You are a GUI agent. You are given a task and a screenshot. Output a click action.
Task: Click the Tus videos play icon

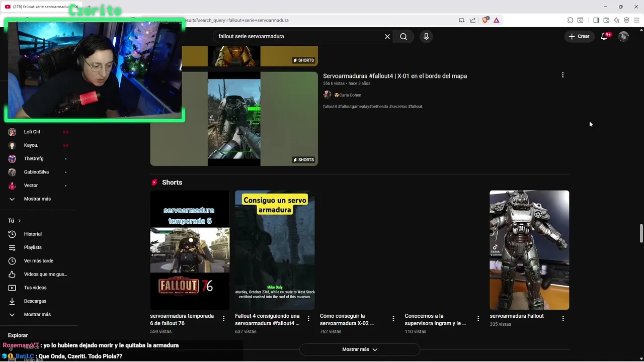12,288
